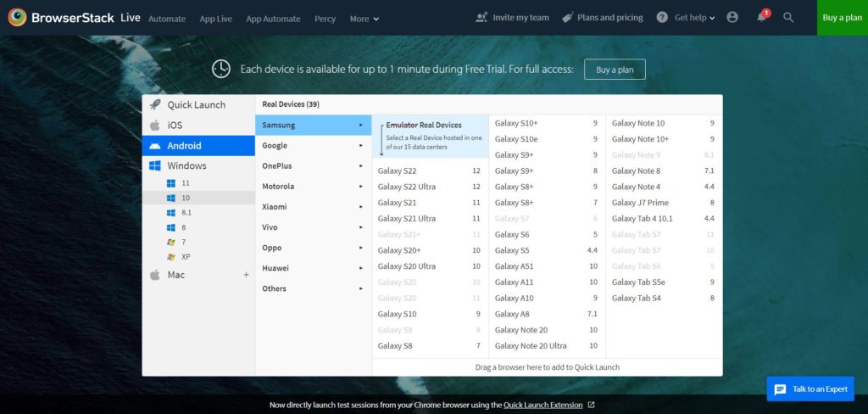Expand the Google brand arrow
Image resolution: width=868 pixels, height=414 pixels.
coord(361,145)
